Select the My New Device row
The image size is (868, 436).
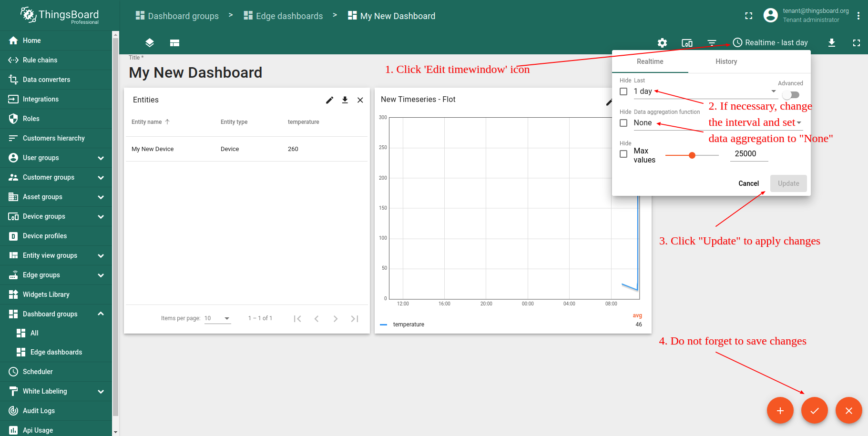(246, 149)
